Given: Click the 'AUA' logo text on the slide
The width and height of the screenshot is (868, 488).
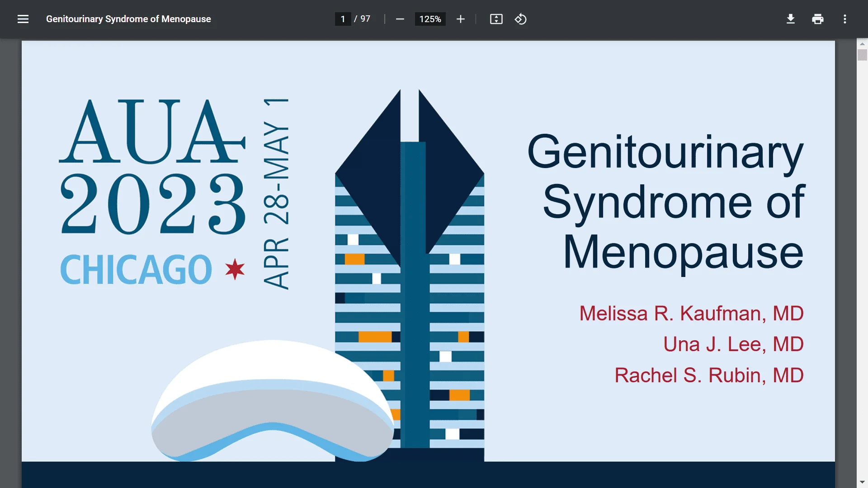Looking at the screenshot, I should 152,131.
